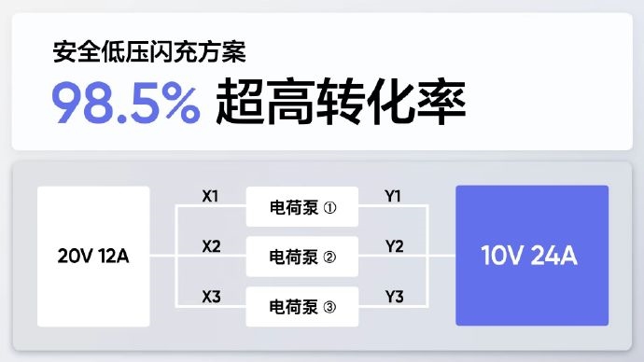Select the 电荷泵 ③ block
The height and width of the screenshot is (362, 644).
coord(302,307)
